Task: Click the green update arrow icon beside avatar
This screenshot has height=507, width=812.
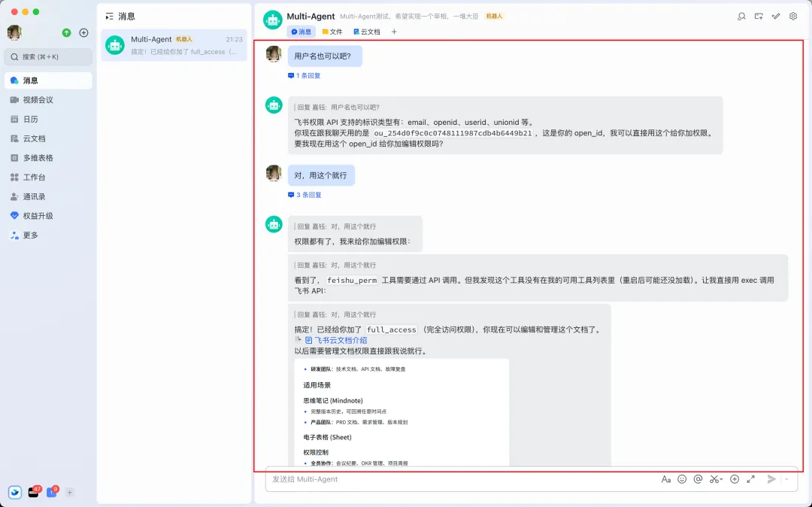Action: pyautogui.click(x=66, y=32)
